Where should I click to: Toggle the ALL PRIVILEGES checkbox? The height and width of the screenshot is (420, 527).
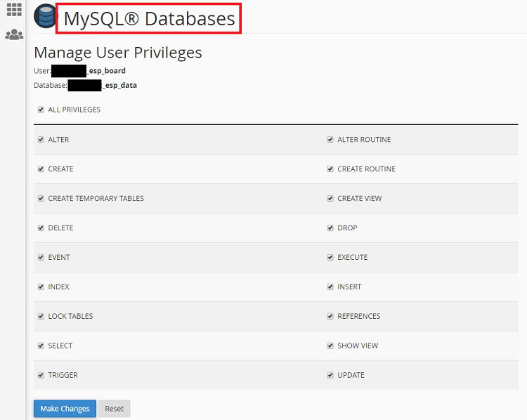tap(41, 110)
